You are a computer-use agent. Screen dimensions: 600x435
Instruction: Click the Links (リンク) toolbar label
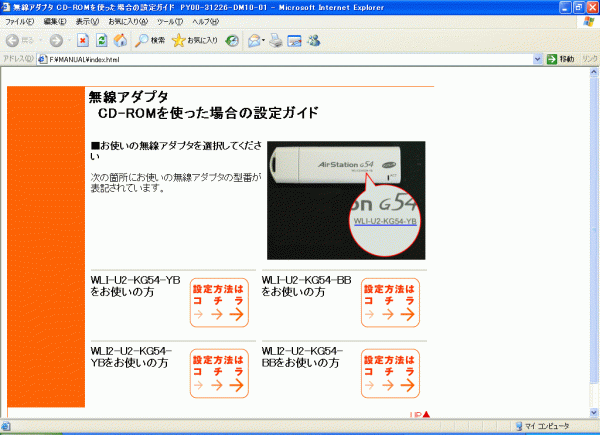(590, 59)
